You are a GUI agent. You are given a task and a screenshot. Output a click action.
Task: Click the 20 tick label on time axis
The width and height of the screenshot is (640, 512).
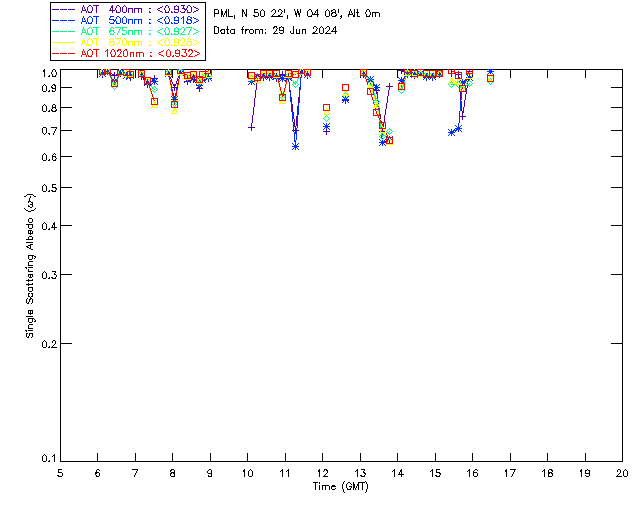coord(622,472)
